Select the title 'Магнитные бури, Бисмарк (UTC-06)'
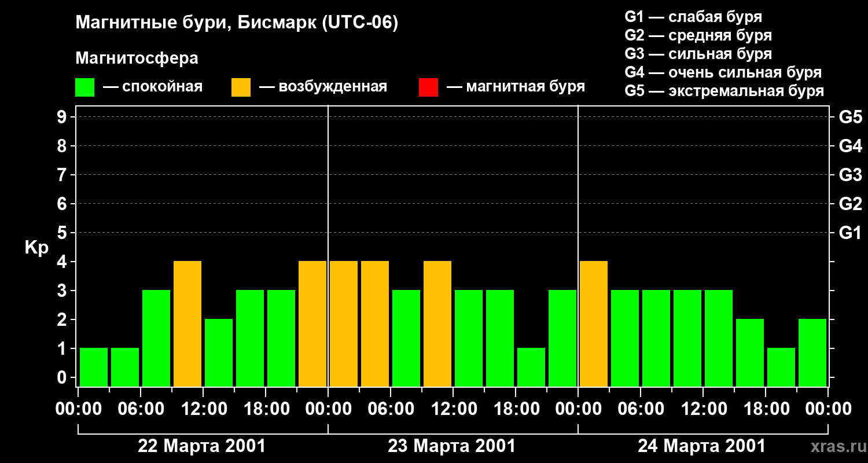The width and height of the screenshot is (868, 463). [237, 23]
